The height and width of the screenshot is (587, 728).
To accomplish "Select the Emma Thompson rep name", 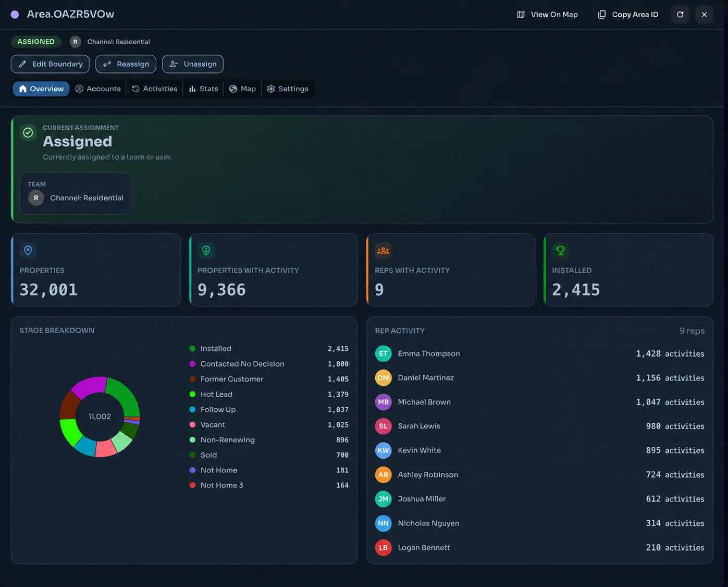I will click(x=429, y=354).
